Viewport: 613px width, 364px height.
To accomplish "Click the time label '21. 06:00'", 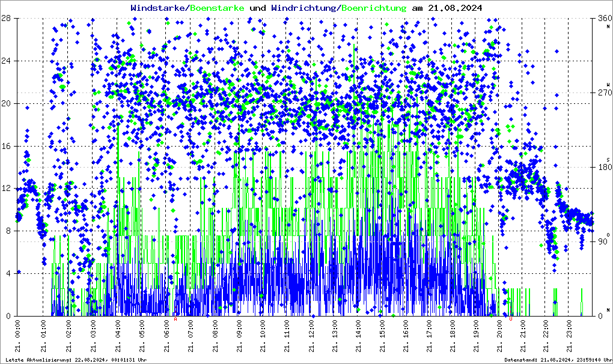I will pos(166,336).
